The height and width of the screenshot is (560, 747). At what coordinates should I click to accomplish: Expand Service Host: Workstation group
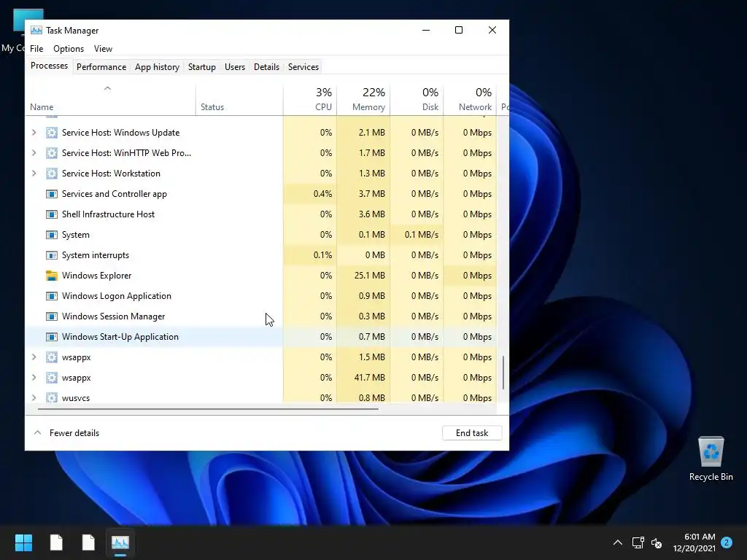click(34, 174)
